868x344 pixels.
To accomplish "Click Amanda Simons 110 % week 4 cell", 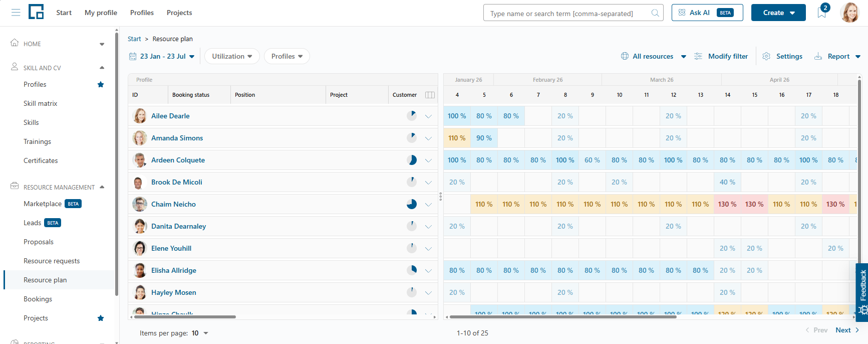I will point(457,138).
